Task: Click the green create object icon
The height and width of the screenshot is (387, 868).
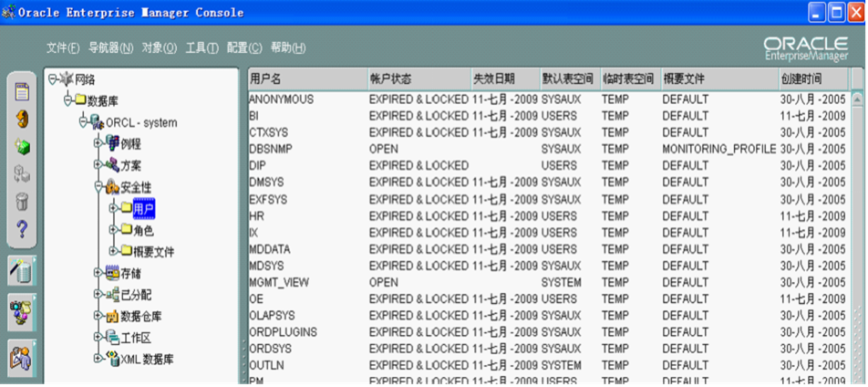Action: coord(22,146)
